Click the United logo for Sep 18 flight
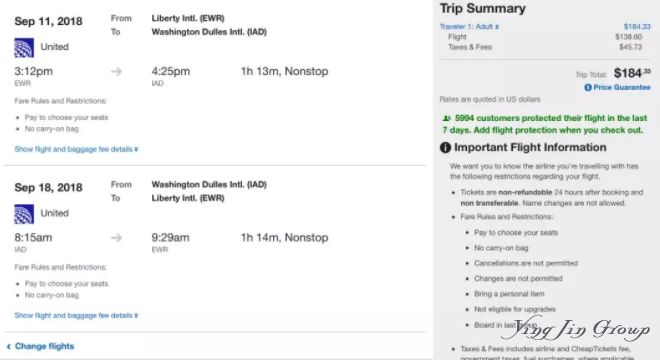 (x=24, y=214)
